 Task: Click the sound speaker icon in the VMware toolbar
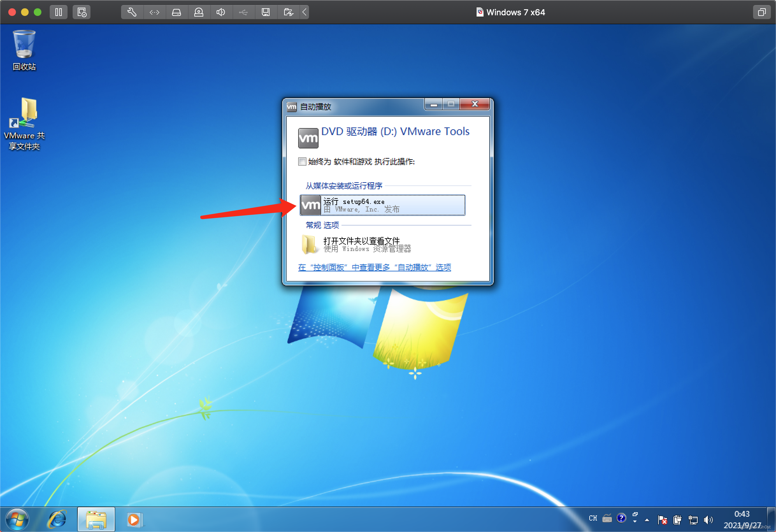tap(221, 12)
